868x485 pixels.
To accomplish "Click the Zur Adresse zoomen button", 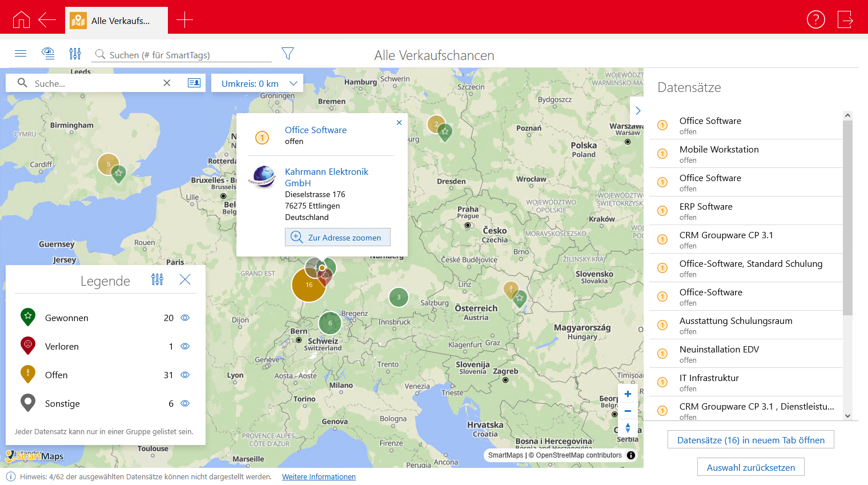I will [x=337, y=238].
